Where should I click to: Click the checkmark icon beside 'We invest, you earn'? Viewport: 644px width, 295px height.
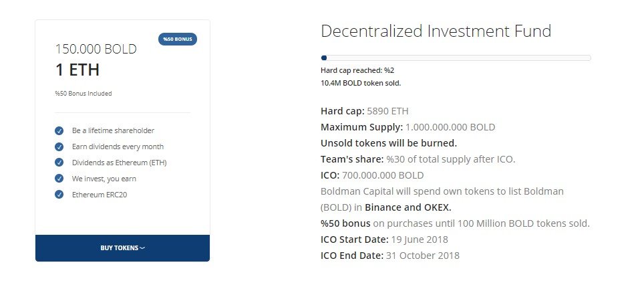59,179
